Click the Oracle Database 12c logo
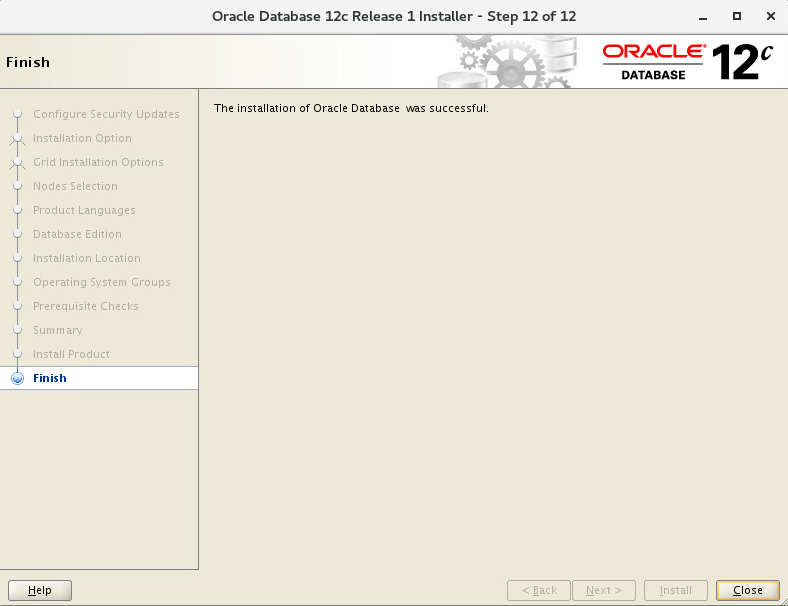The image size is (788, 606). 687,62
